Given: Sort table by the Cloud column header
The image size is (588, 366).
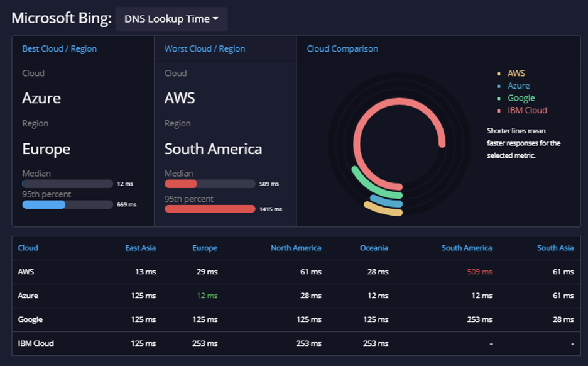Looking at the screenshot, I should 28,248.
